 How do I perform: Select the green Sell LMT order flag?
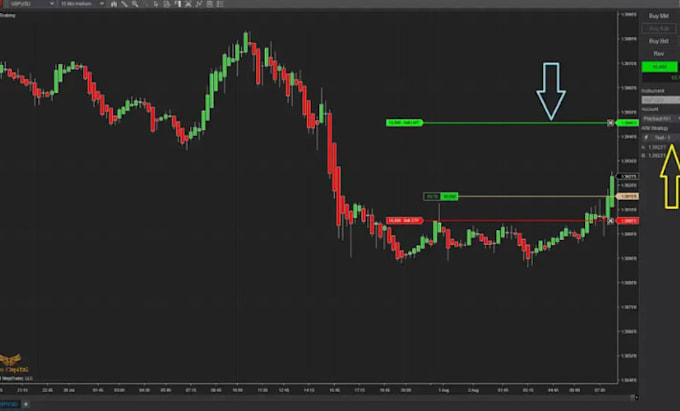404,123
